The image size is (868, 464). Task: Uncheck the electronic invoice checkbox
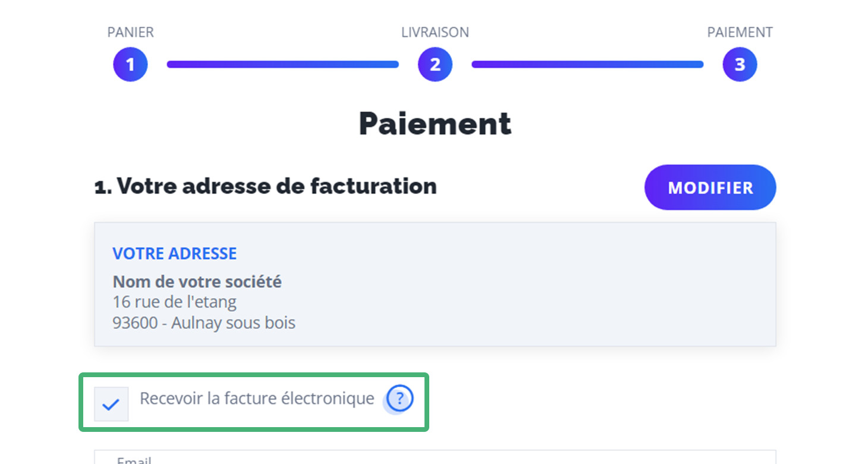click(111, 404)
